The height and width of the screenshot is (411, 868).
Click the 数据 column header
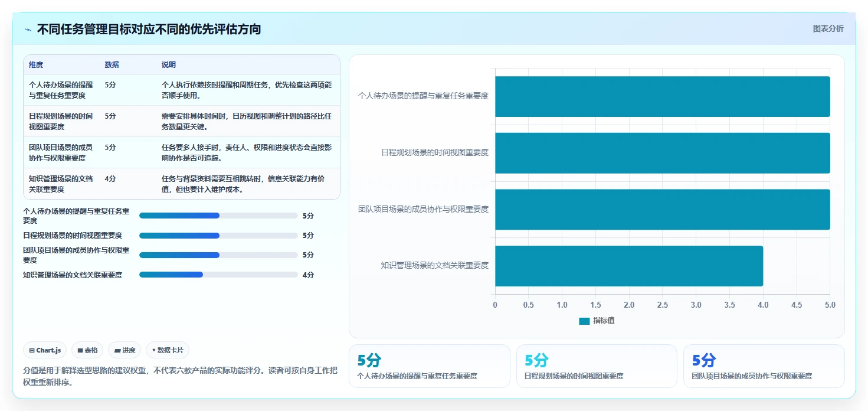112,65
